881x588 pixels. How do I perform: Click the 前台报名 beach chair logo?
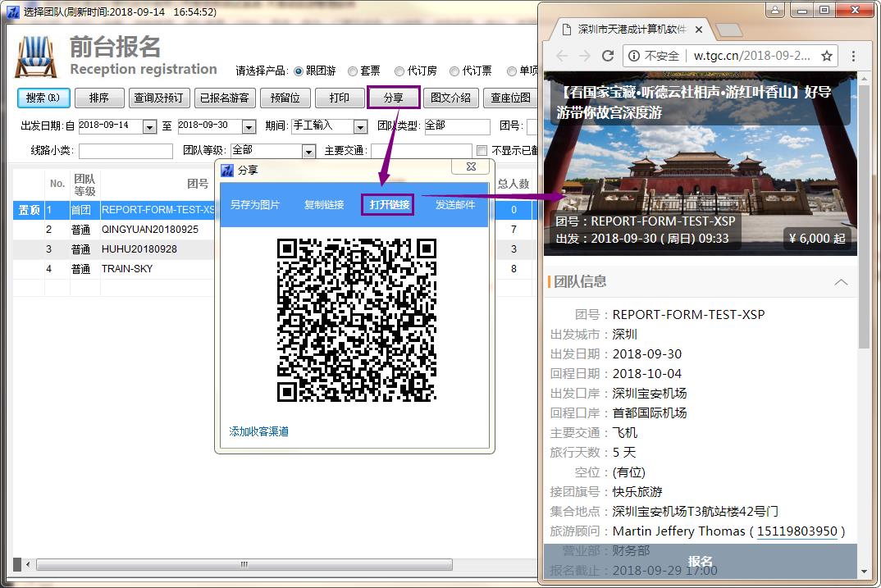pyautogui.click(x=36, y=57)
